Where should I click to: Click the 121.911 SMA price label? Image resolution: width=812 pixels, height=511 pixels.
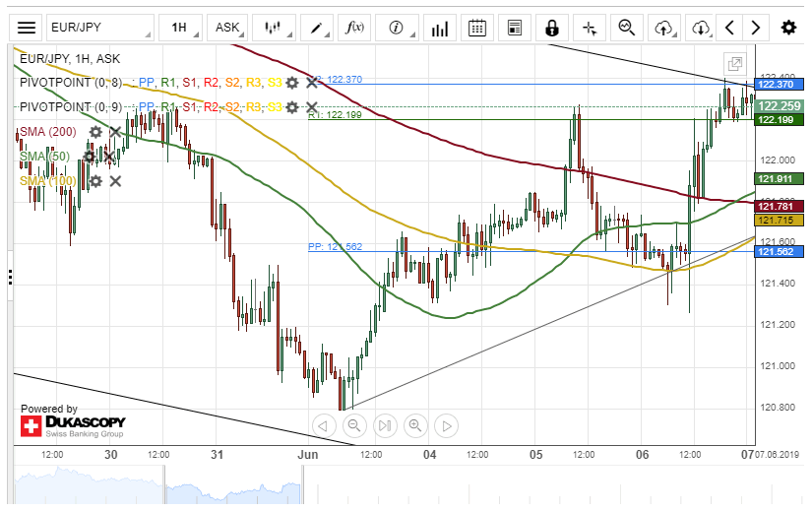[780, 179]
